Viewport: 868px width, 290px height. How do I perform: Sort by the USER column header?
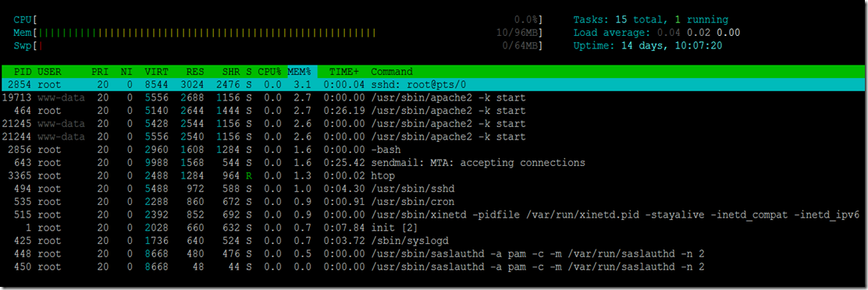tap(50, 72)
